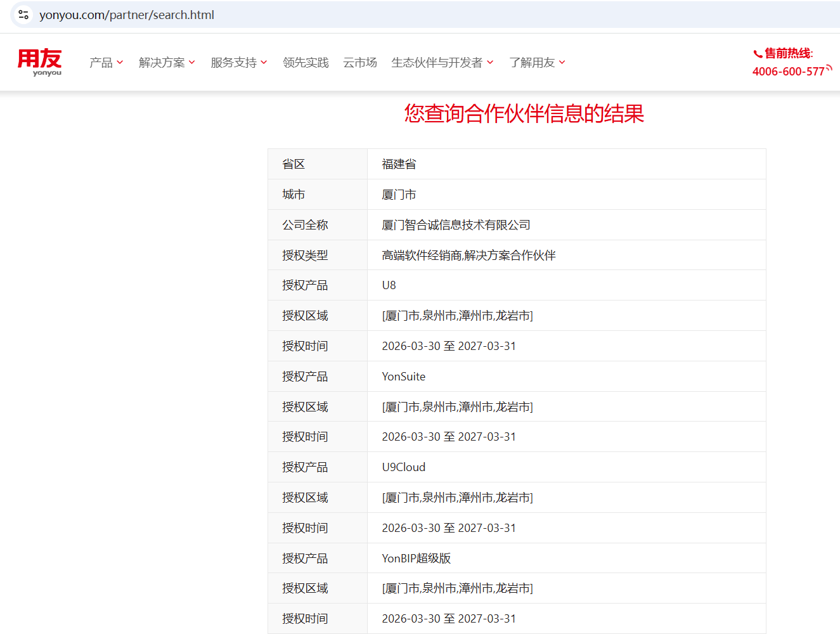Click the 城市 label cell
The width and height of the screenshot is (840, 634).
pos(318,195)
